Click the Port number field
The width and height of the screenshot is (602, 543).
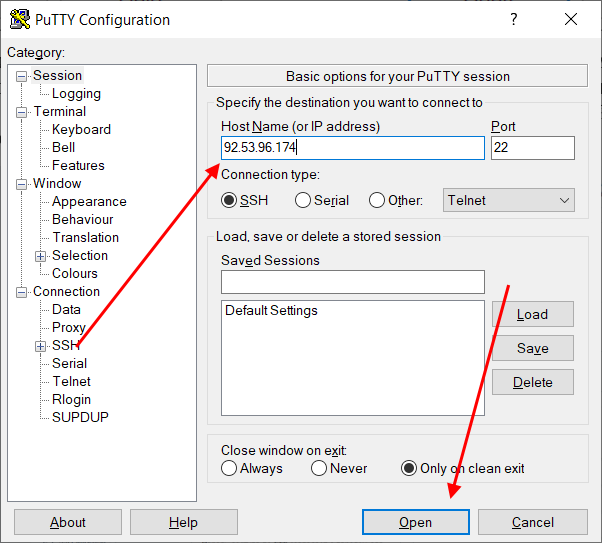(532, 148)
